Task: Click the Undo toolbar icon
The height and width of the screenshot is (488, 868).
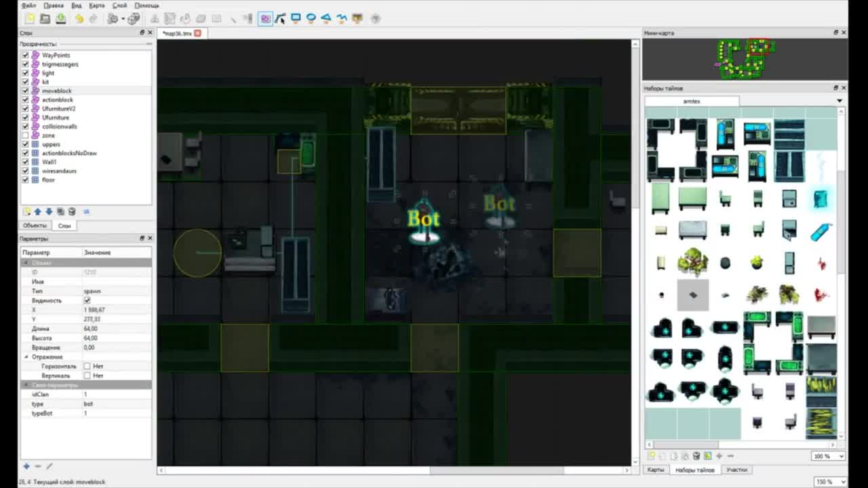Action: click(79, 18)
